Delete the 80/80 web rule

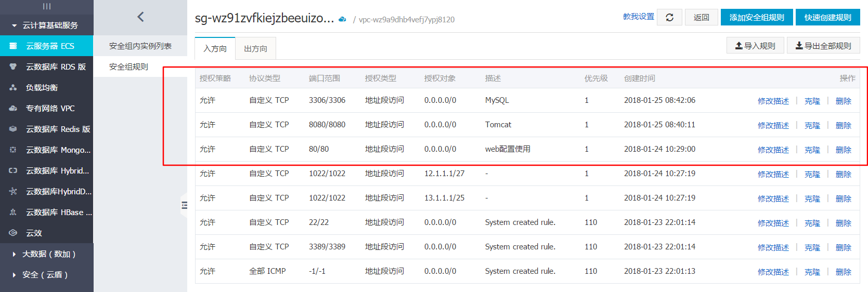click(x=844, y=150)
